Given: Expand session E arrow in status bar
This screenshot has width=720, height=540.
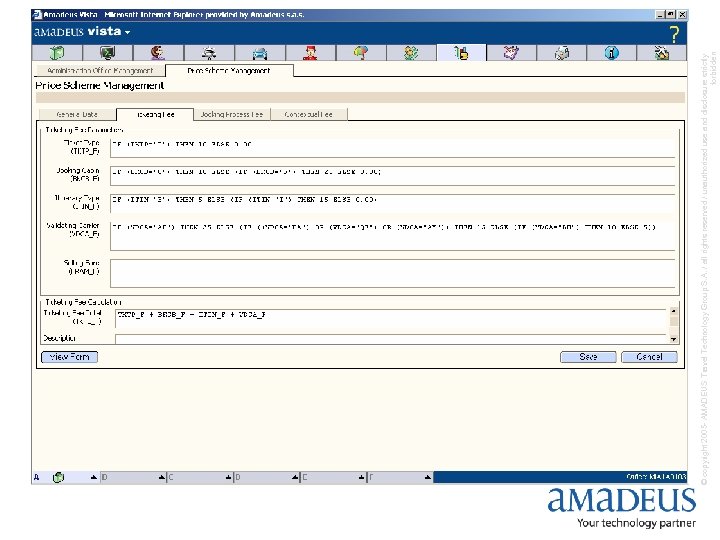Looking at the screenshot, I should pyautogui.click(x=362, y=478).
